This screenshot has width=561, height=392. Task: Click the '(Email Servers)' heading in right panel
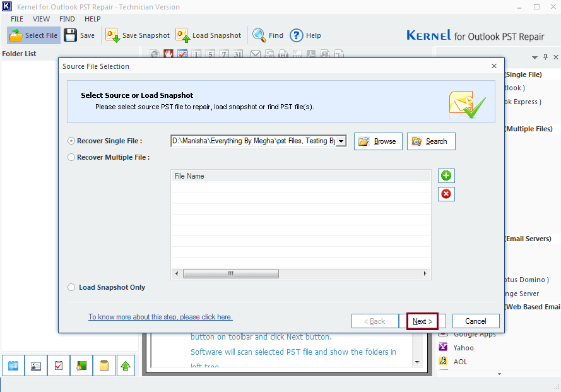coord(528,239)
